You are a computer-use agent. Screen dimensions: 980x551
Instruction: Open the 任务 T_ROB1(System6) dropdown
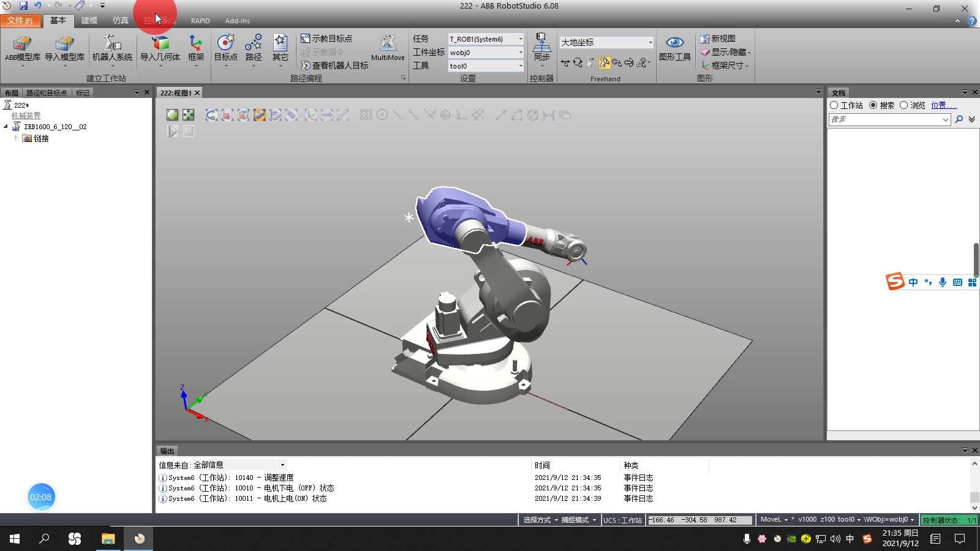[x=521, y=39]
